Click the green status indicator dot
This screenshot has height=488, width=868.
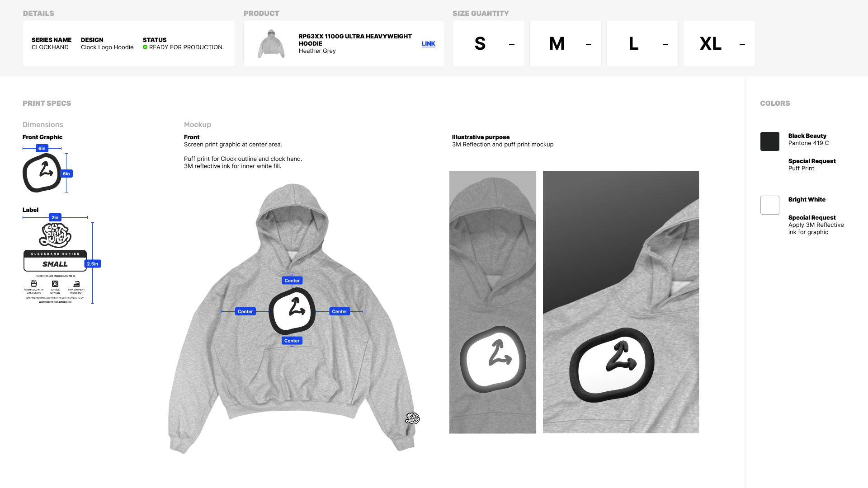[x=145, y=47]
